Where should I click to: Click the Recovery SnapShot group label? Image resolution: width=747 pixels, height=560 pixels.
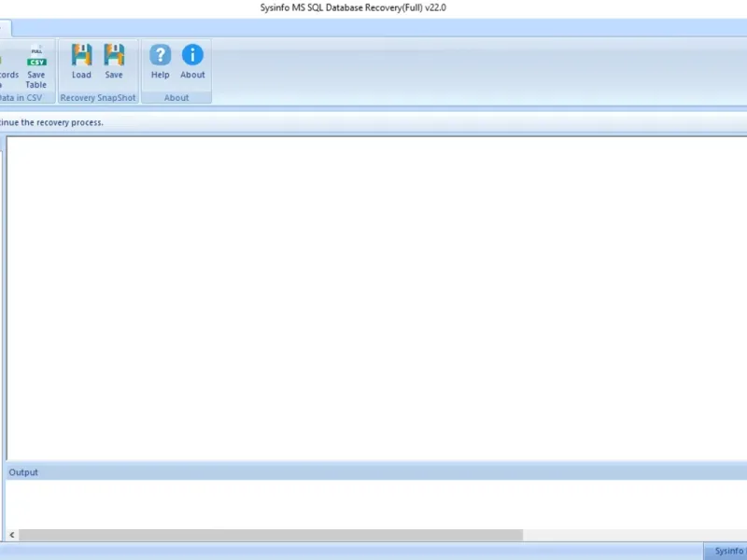98,98
